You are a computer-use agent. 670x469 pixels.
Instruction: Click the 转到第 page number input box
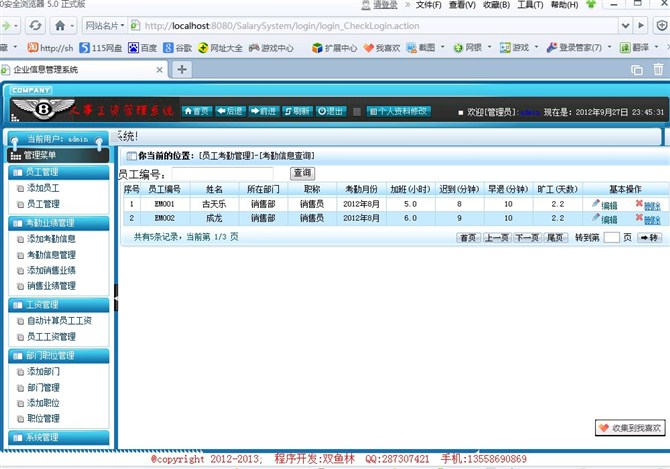(611, 238)
